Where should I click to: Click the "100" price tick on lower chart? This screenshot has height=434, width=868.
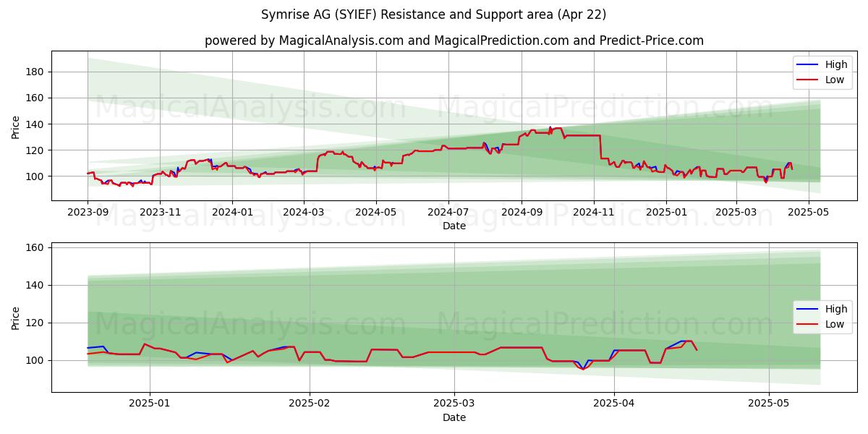[36, 360]
